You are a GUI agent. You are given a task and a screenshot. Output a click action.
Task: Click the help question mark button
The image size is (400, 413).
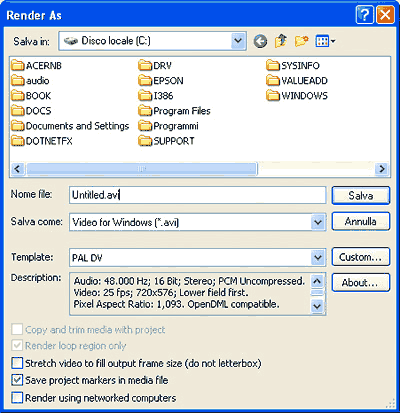(x=365, y=15)
